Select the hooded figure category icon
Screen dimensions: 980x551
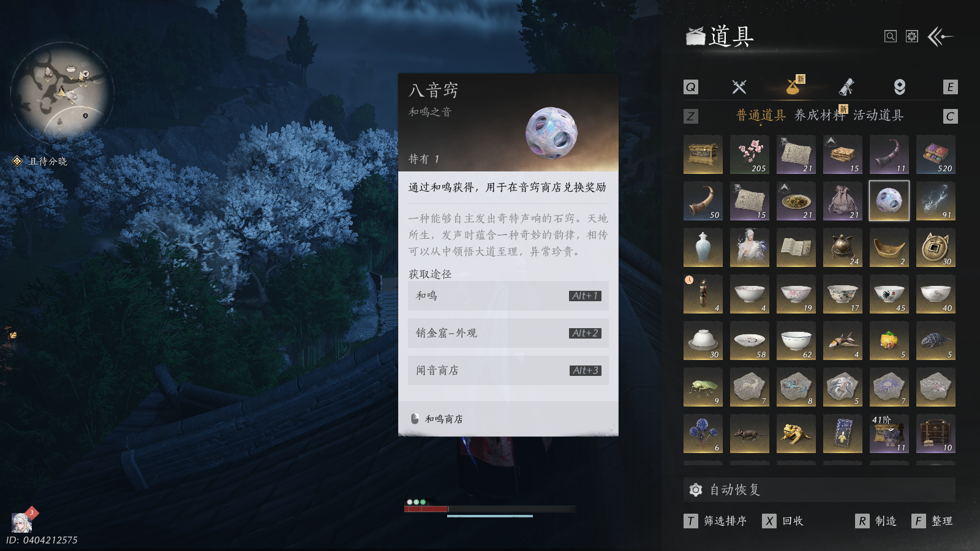(900, 87)
